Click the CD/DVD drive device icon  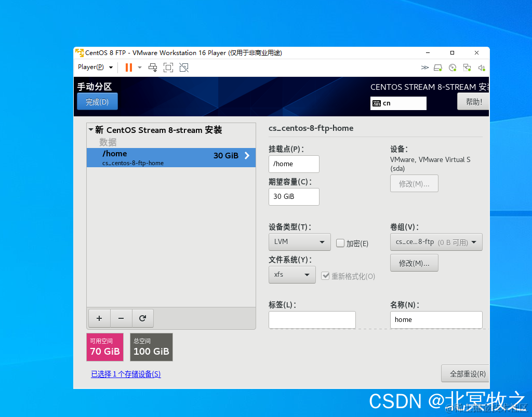(453, 68)
